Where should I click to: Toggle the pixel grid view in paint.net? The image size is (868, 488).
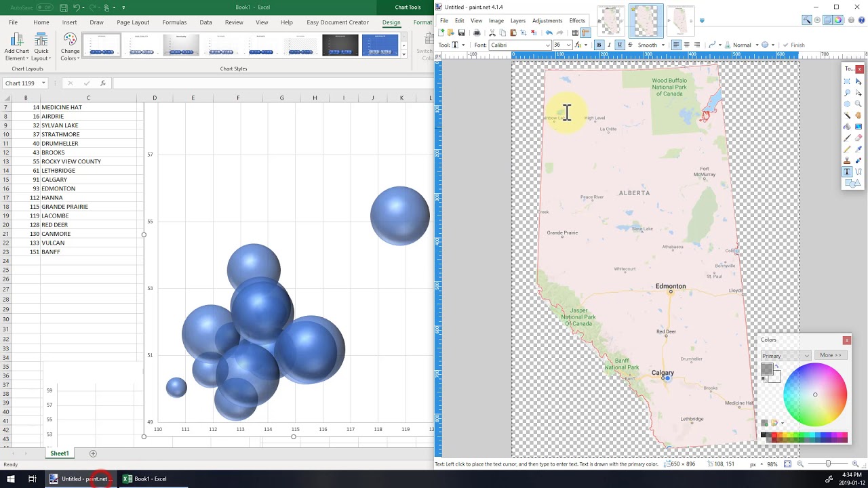[x=575, y=33]
